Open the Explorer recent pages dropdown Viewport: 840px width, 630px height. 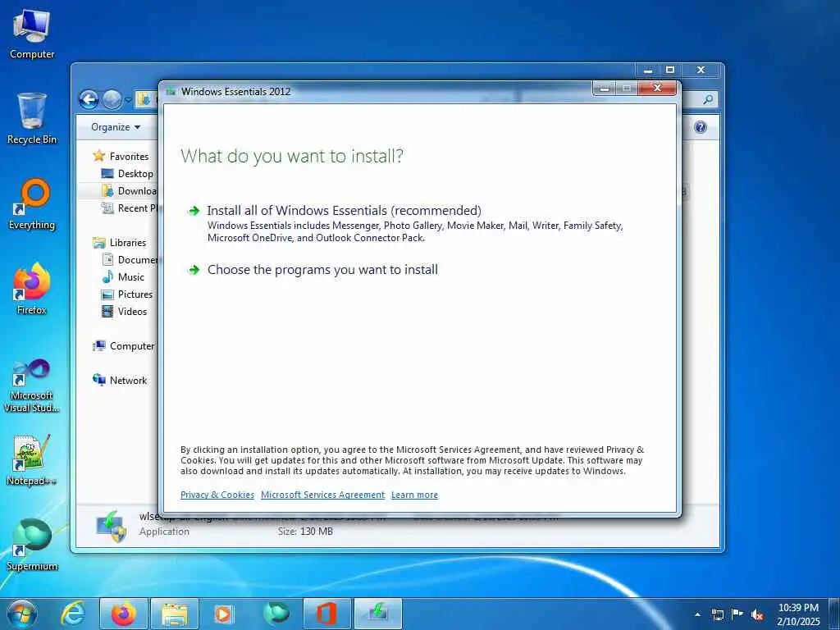[x=128, y=100]
